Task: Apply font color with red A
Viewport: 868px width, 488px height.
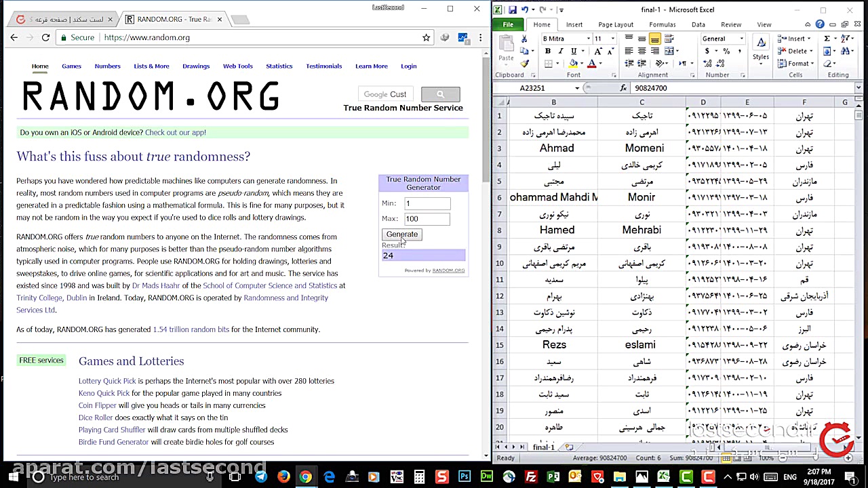Action: (591, 64)
